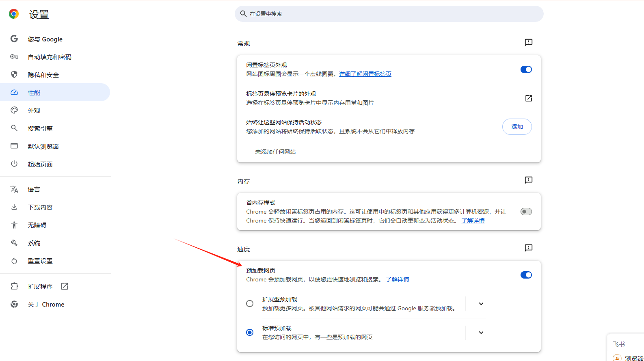Open 了解详情 link under 预加载网页
644x361 pixels.
[397, 279]
